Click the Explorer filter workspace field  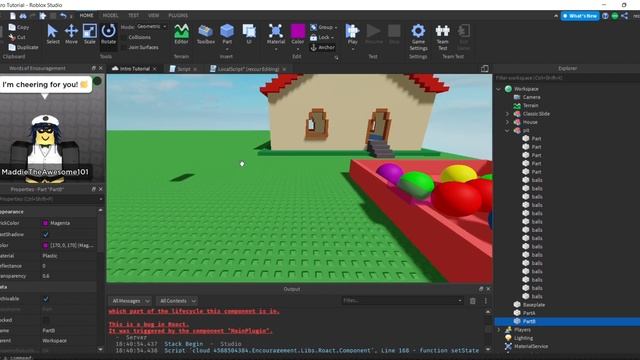(x=567, y=78)
